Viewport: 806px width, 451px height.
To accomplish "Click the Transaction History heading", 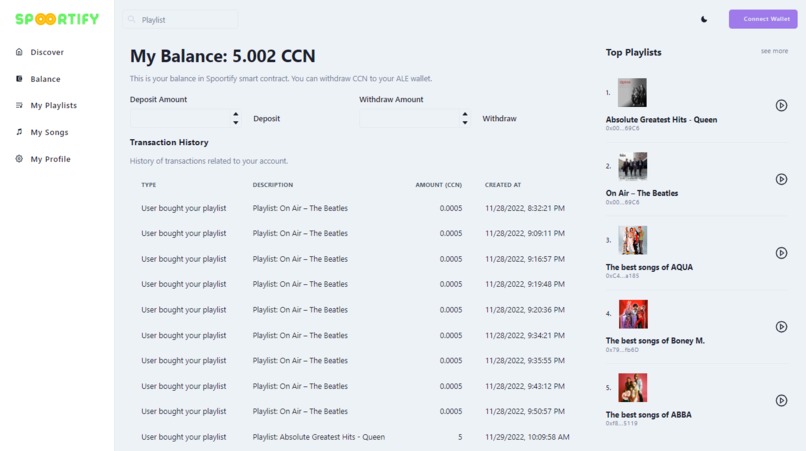I will pyautogui.click(x=169, y=142).
